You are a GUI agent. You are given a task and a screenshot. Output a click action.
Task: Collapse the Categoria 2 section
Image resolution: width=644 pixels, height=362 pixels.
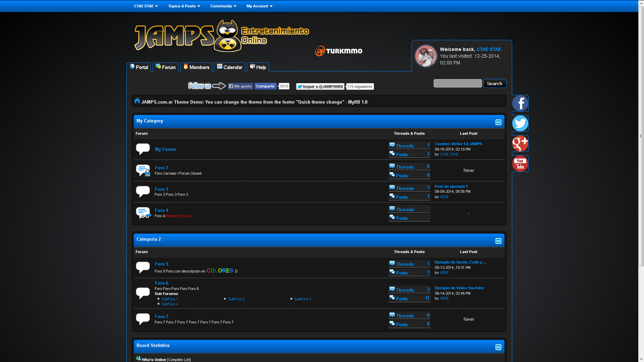498,241
